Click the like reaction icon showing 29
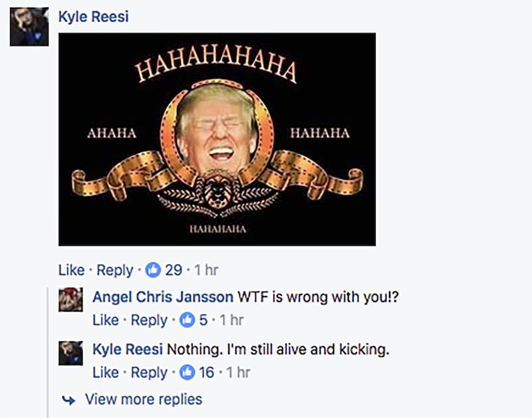Image resolution: width=532 pixels, height=418 pixels. (x=152, y=270)
